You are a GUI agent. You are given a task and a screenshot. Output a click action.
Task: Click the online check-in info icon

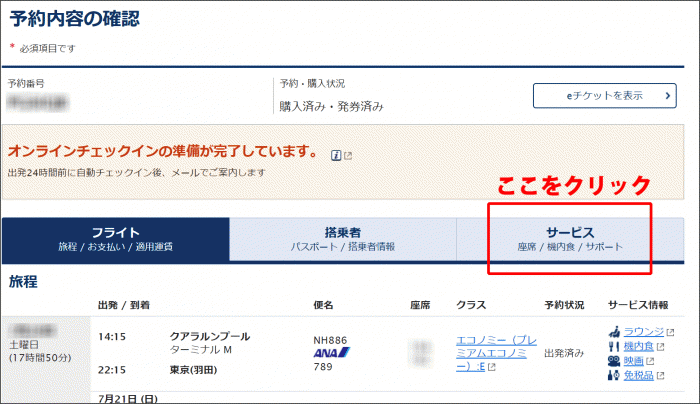pyautogui.click(x=336, y=156)
